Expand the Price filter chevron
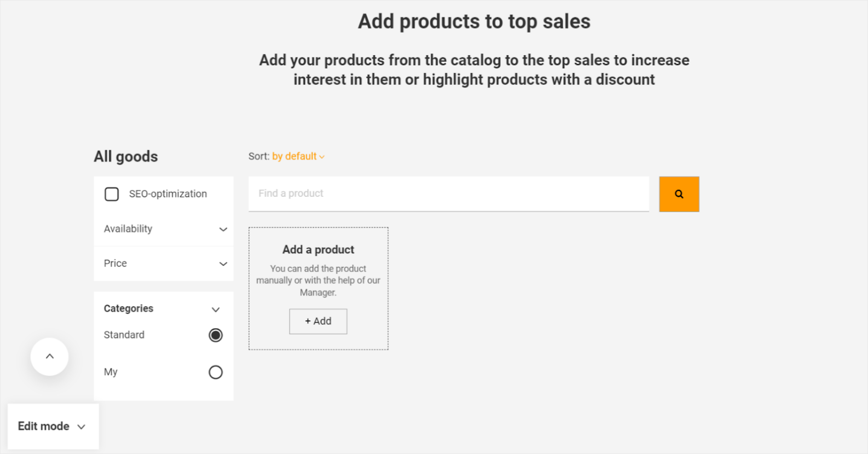This screenshot has height=454, width=868. tap(223, 264)
